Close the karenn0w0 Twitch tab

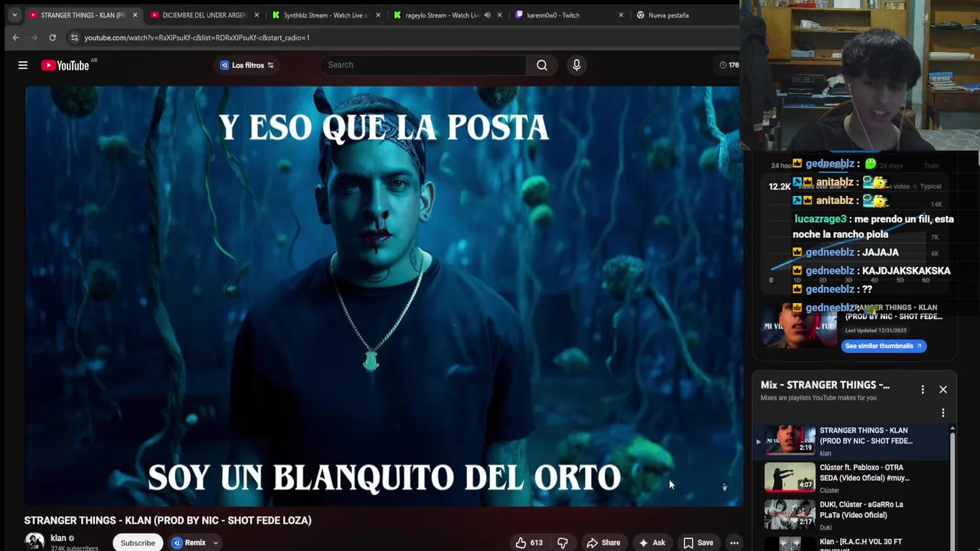(621, 15)
